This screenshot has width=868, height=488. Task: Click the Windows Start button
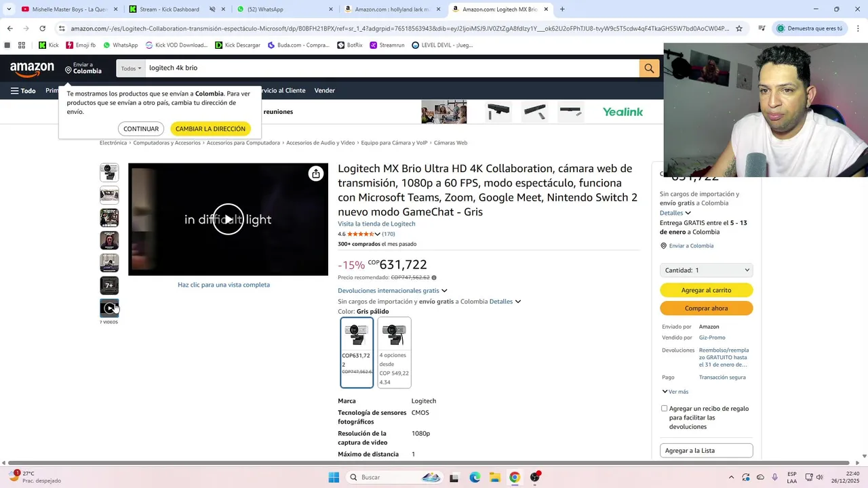(x=334, y=477)
